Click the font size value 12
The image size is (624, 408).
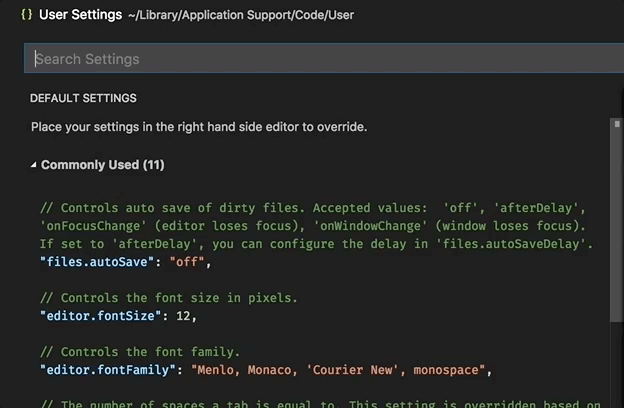(x=187, y=316)
